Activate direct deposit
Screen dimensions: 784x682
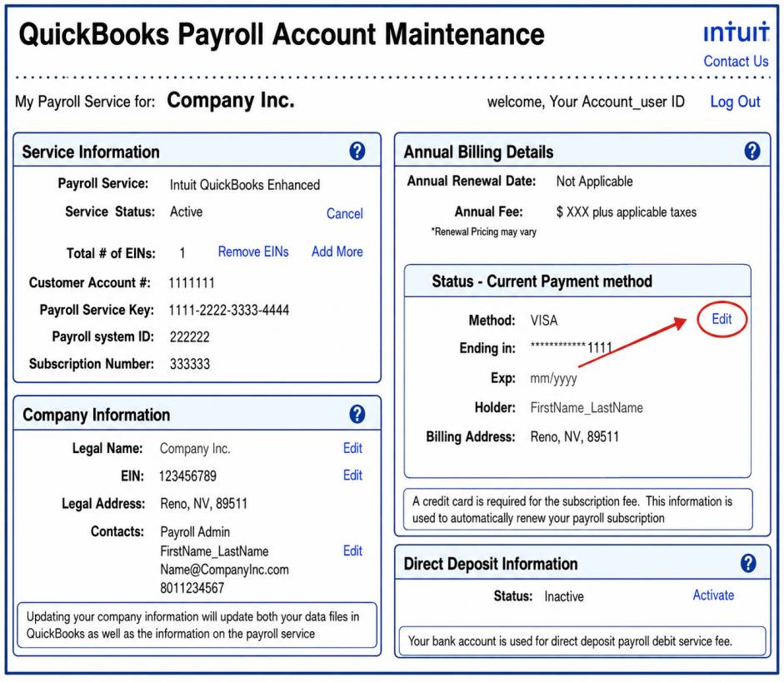click(713, 595)
